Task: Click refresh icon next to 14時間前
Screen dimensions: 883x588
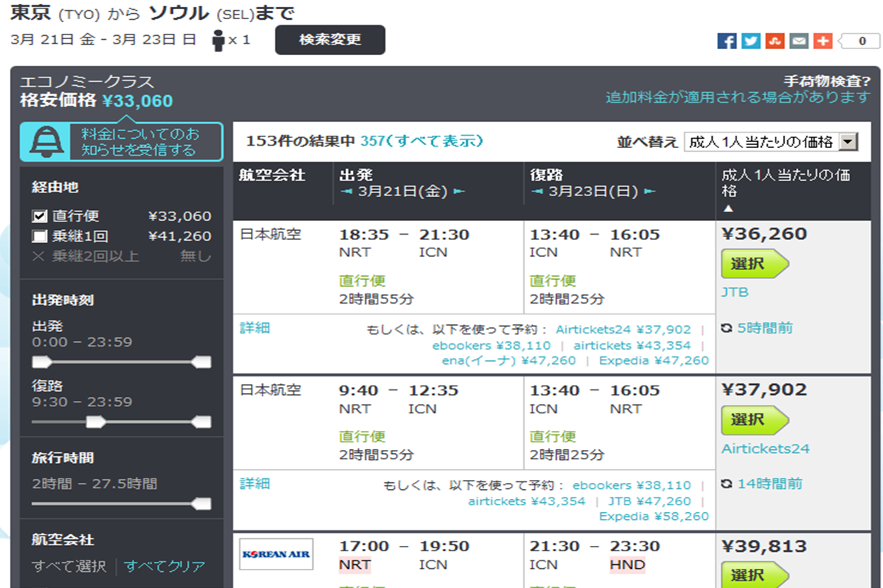Action: [727, 484]
